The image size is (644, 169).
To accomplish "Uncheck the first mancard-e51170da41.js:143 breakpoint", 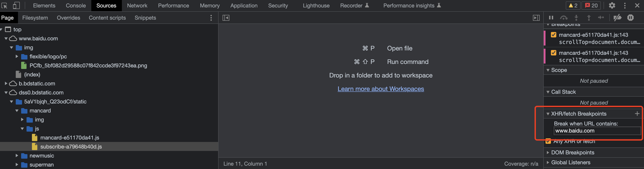I will [554, 35].
